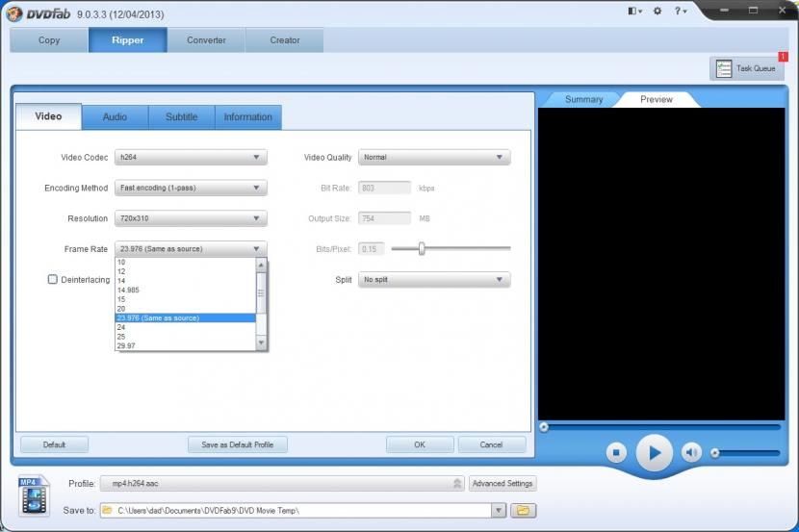Open the settings gear in title bar
Image resolution: width=799 pixels, height=532 pixels.
pyautogui.click(x=657, y=11)
